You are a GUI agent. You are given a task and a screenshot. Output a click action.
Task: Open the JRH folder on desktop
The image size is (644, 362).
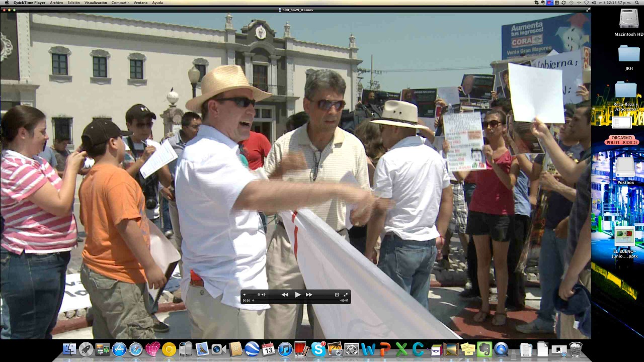(x=628, y=54)
